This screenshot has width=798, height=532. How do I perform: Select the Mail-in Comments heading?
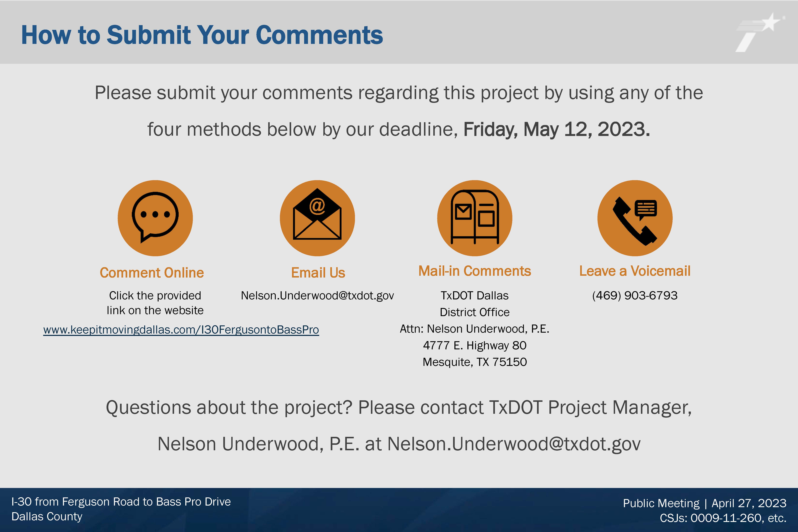[x=475, y=271]
